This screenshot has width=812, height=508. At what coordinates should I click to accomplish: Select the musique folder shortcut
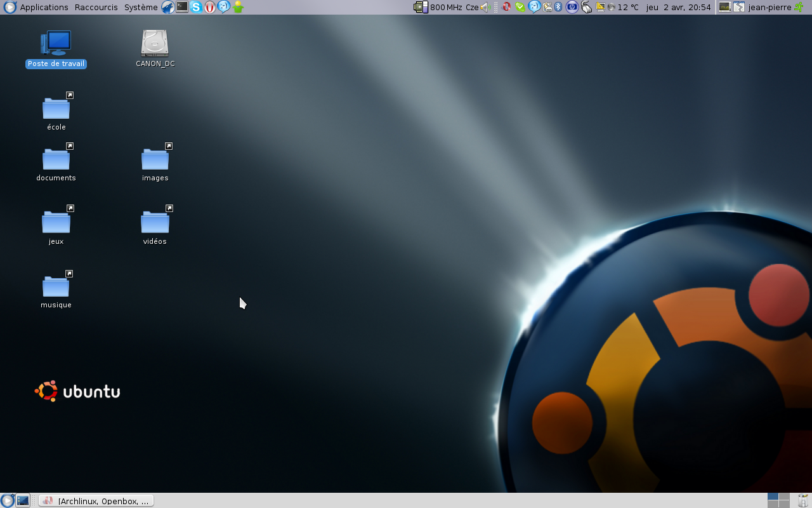(56, 290)
